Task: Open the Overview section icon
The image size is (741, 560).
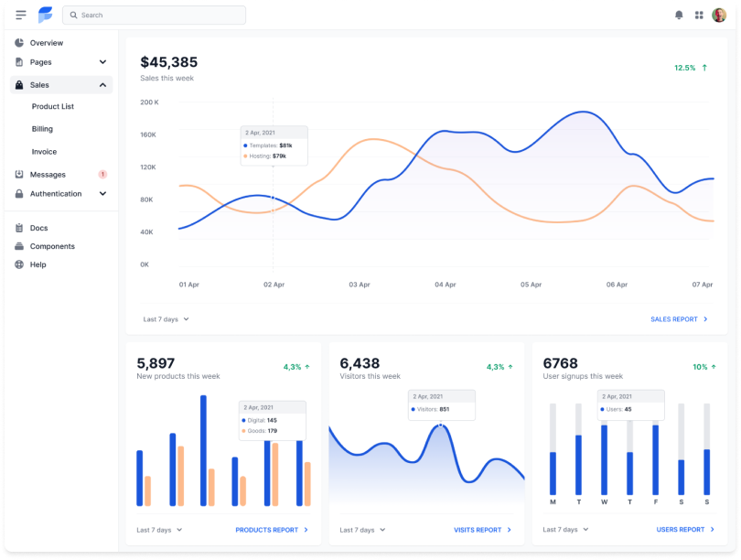Action: (x=18, y=43)
